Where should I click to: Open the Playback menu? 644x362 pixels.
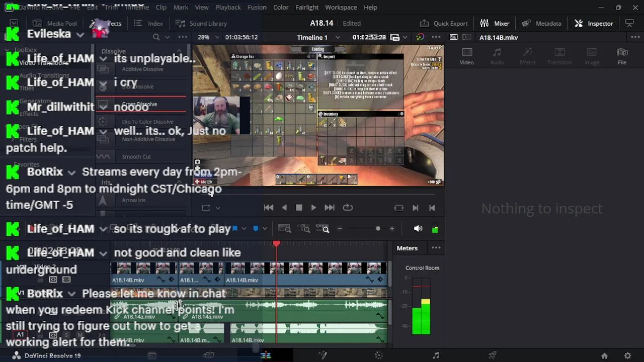coord(228,7)
